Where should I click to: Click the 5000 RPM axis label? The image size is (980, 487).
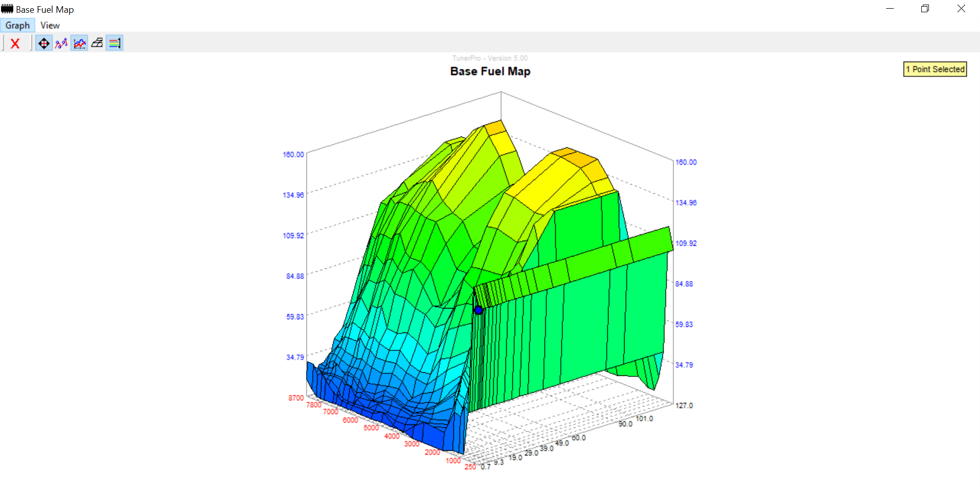tap(371, 428)
